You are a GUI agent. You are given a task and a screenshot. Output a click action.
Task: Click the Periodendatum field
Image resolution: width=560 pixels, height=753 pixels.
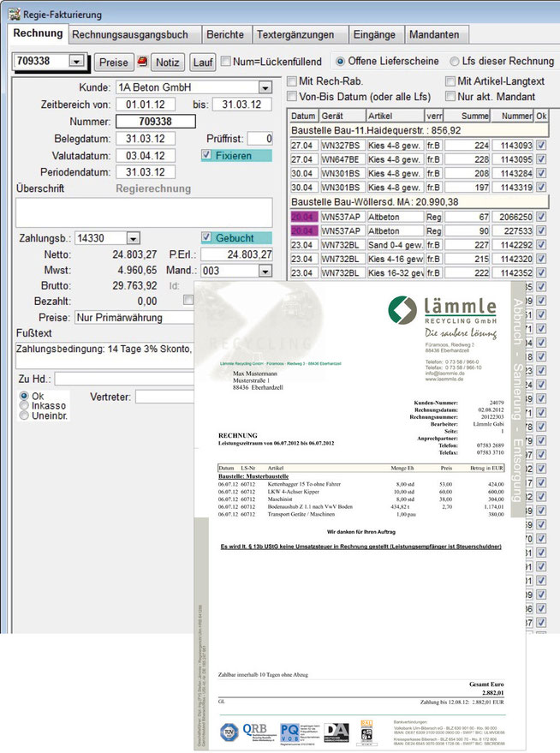tap(146, 172)
